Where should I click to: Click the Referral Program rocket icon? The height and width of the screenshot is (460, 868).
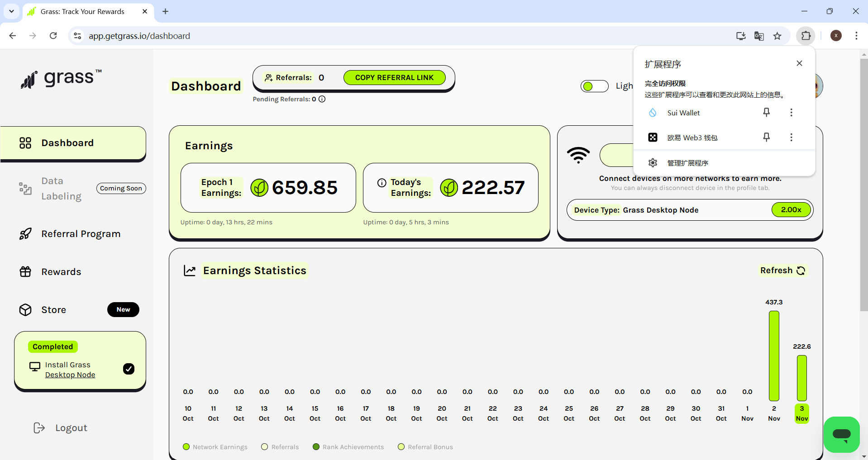pos(25,234)
